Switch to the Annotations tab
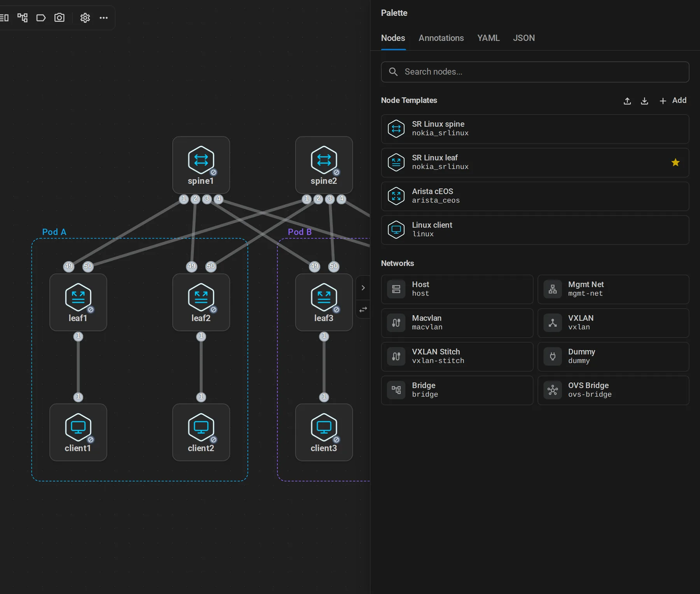 click(x=441, y=38)
